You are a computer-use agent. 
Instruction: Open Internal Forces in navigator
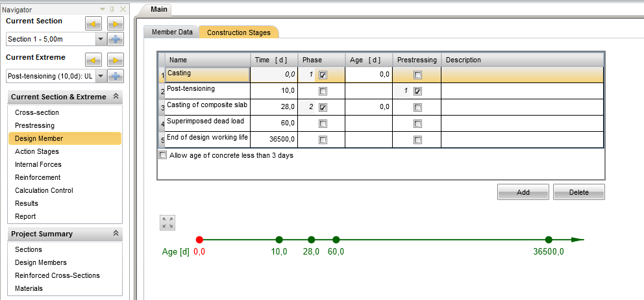38,164
